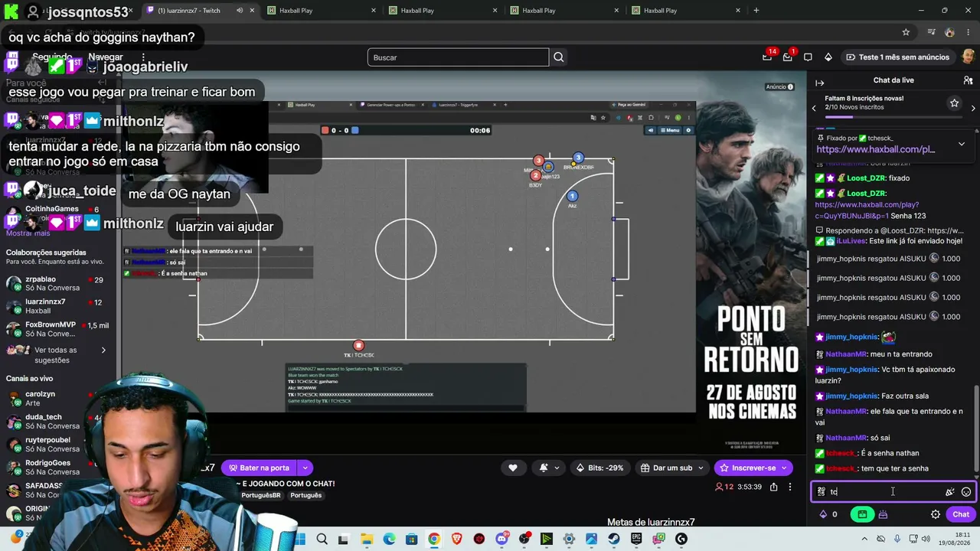The image size is (980, 551).
Task: Open the Prime loot crown icon with badge 1
Action: pyautogui.click(x=788, y=57)
